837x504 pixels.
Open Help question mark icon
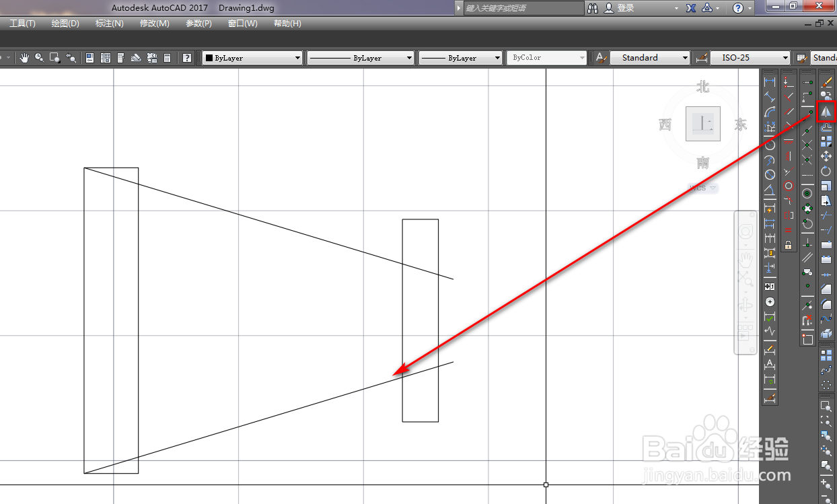(187, 58)
